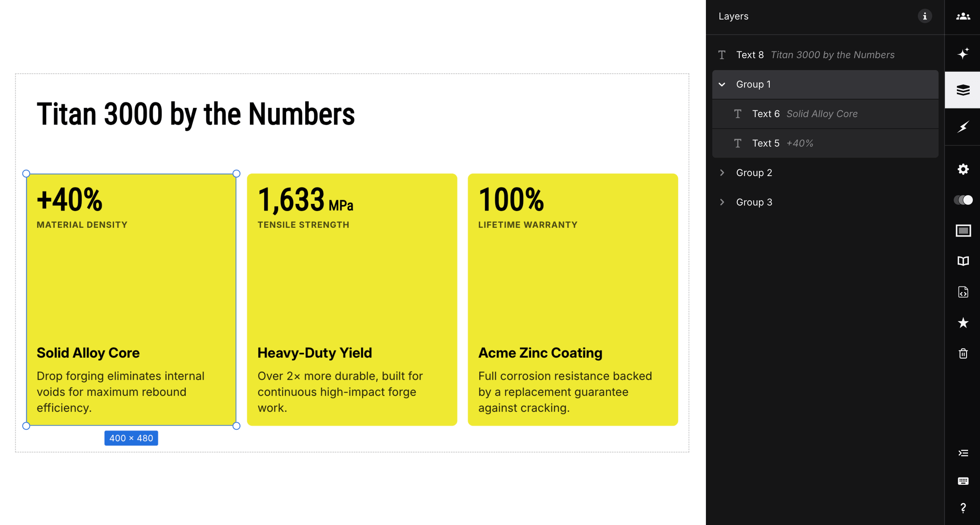Expand Group 2 chevron
The height and width of the screenshot is (525, 980).
(721, 172)
